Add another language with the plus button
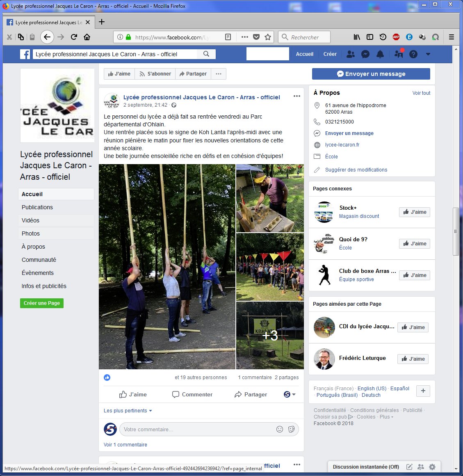The width and height of the screenshot is (463, 476). pyautogui.click(x=423, y=391)
